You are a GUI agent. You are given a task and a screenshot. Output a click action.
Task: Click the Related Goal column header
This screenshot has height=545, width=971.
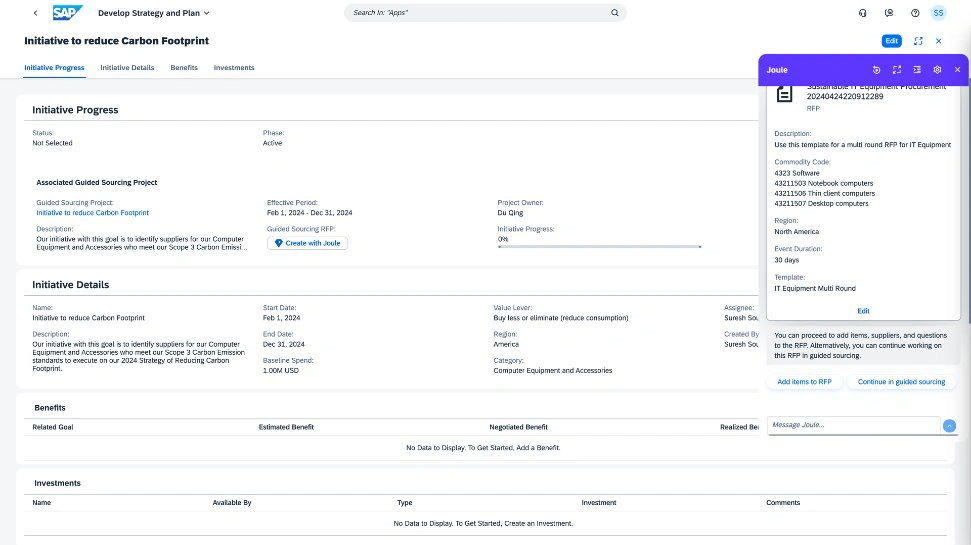[x=53, y=427]
